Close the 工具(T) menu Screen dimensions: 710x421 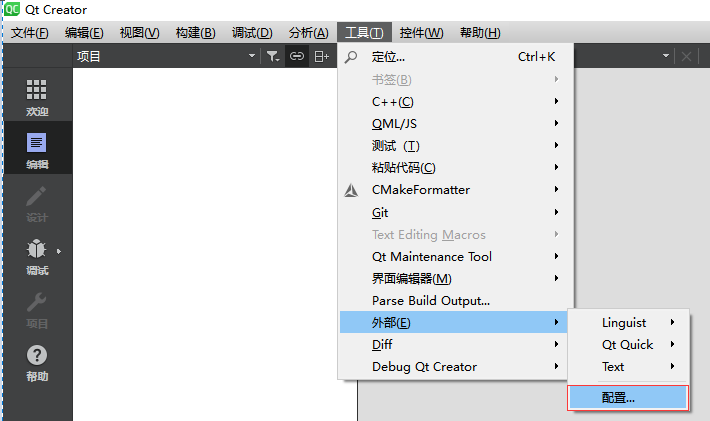click(x=365, y=33)
